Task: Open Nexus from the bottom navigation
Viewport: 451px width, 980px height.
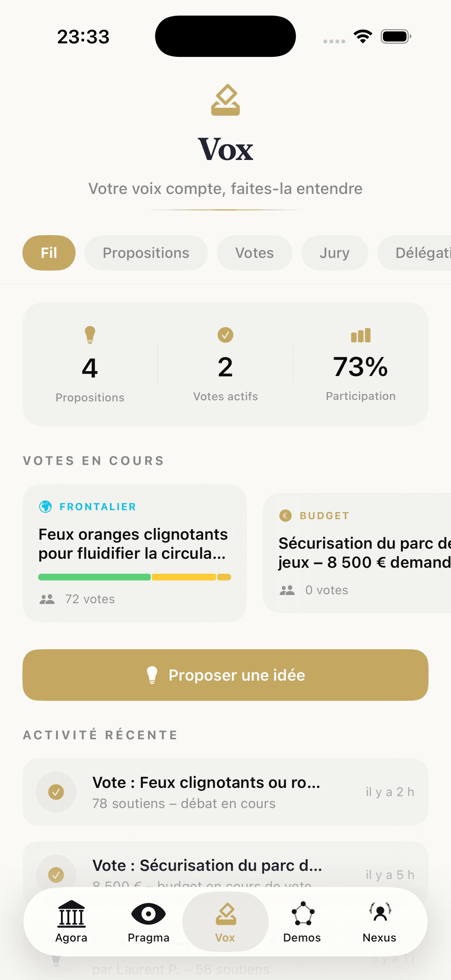Action: [380, 921]
